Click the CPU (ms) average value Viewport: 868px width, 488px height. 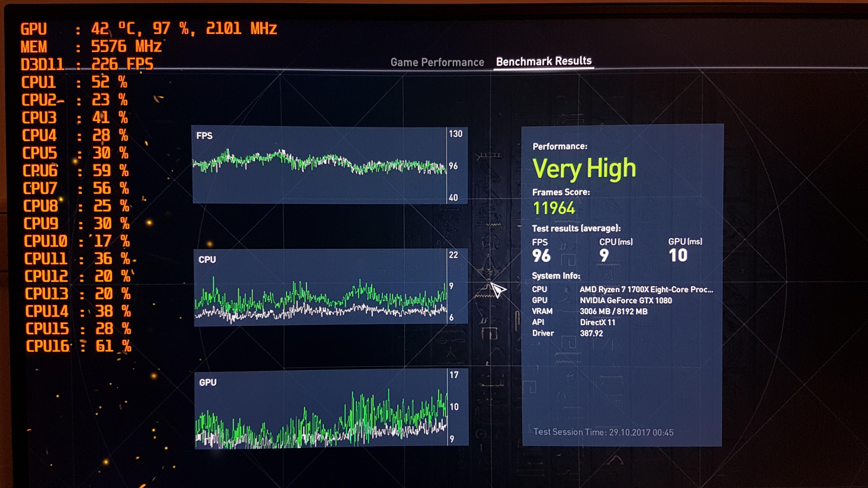point(604,255)
